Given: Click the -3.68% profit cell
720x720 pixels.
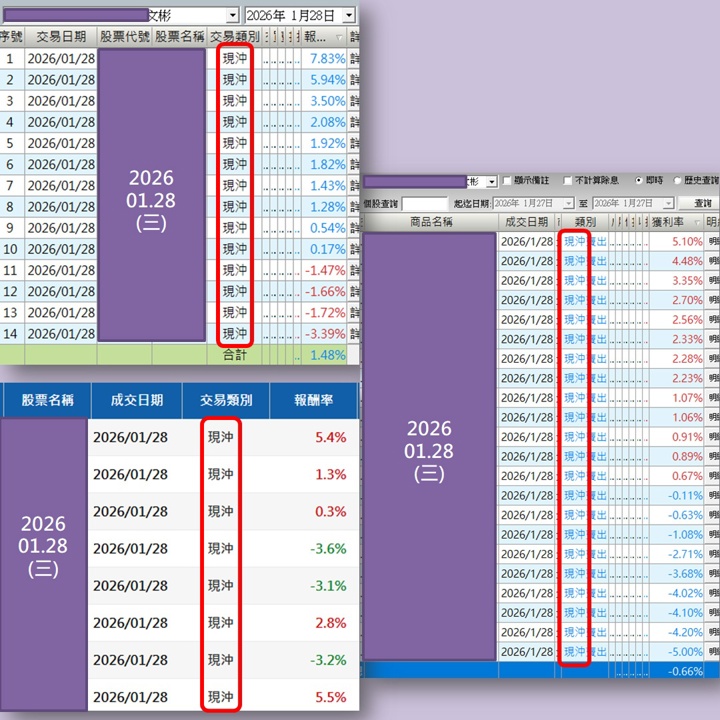Looking at the screenshot, I should pyautogui.click(x=676, y=574).
